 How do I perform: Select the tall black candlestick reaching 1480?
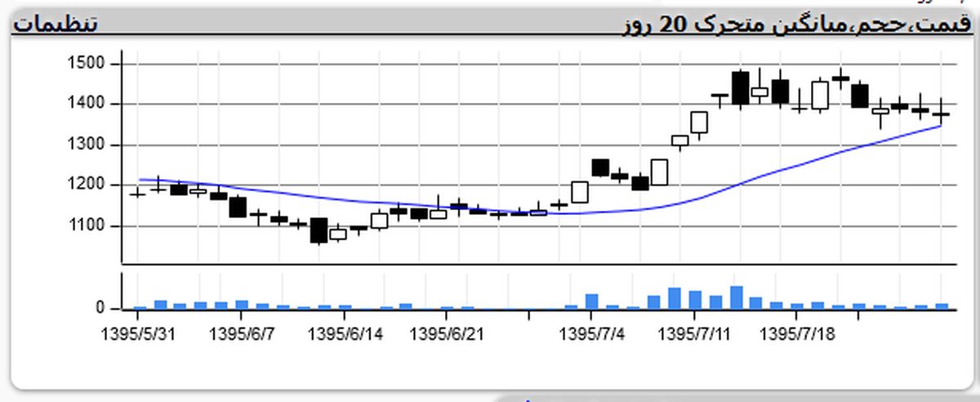[740, 87]
